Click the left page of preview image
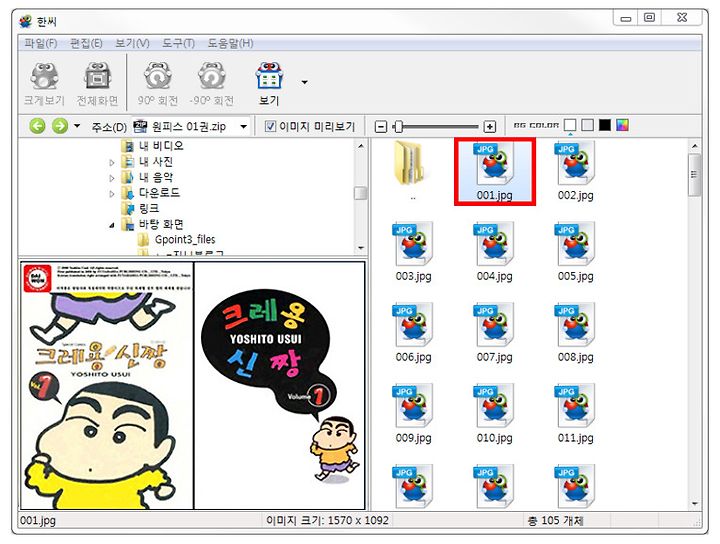The image size is (720, 544). coord(107,386)
